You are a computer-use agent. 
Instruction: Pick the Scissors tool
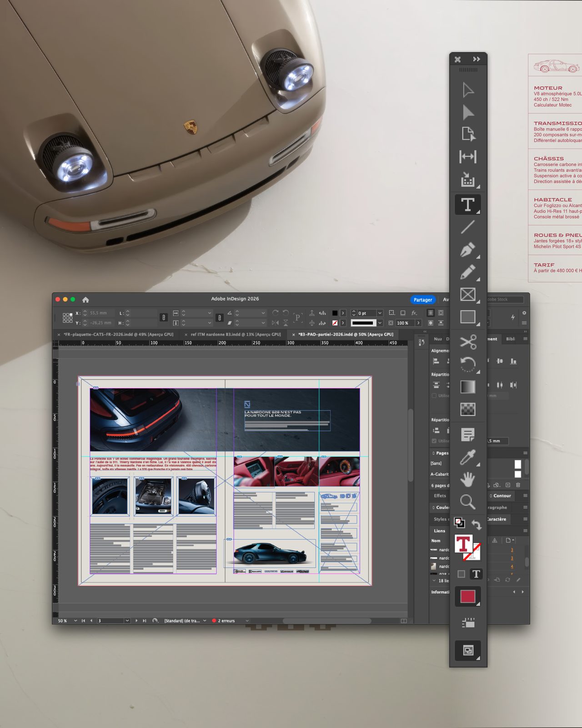point(468,342)
